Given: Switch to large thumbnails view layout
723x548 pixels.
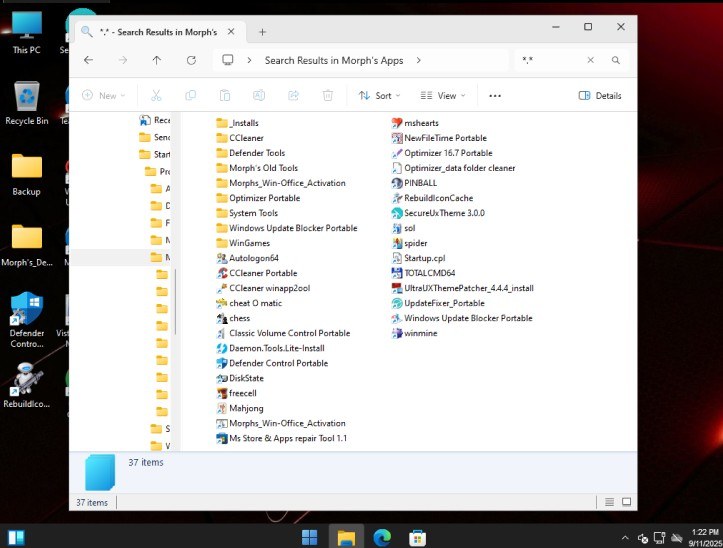Looking at the screenshot, I should 626,502.
